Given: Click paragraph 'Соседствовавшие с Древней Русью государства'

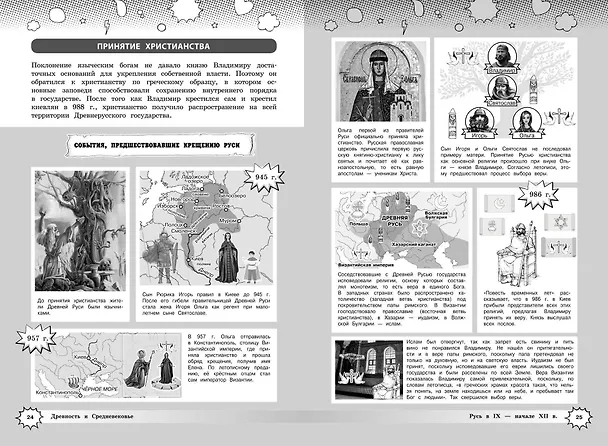Looking at the screenshot, I should click(401, 301).
